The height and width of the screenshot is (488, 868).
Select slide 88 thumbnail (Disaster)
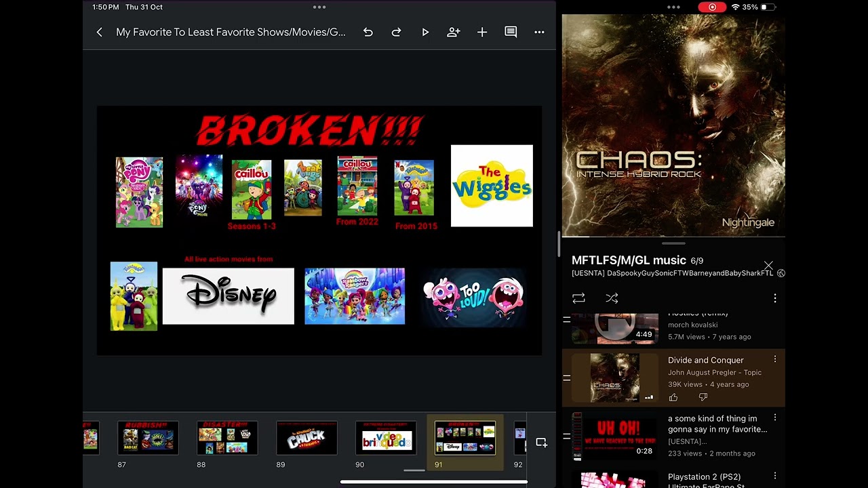227,438
